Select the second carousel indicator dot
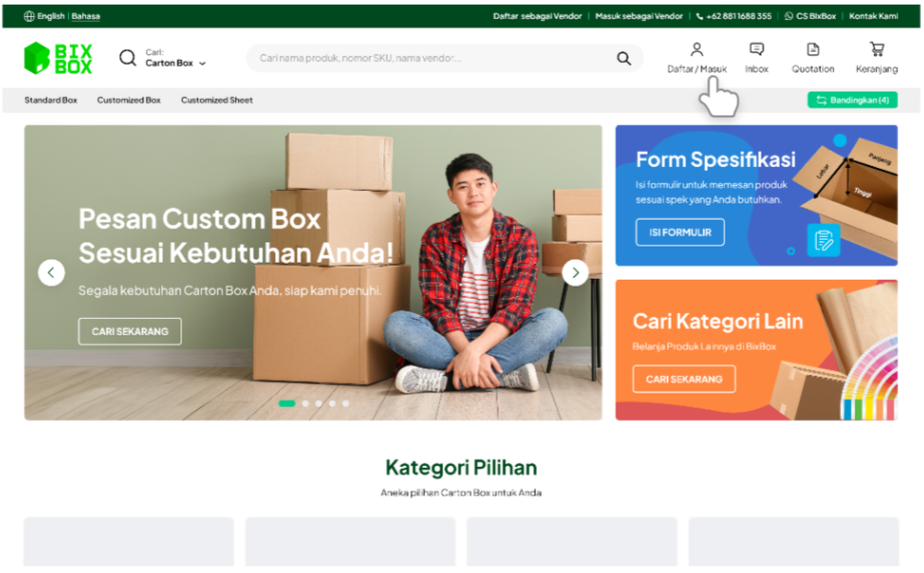 coord(306,404)
